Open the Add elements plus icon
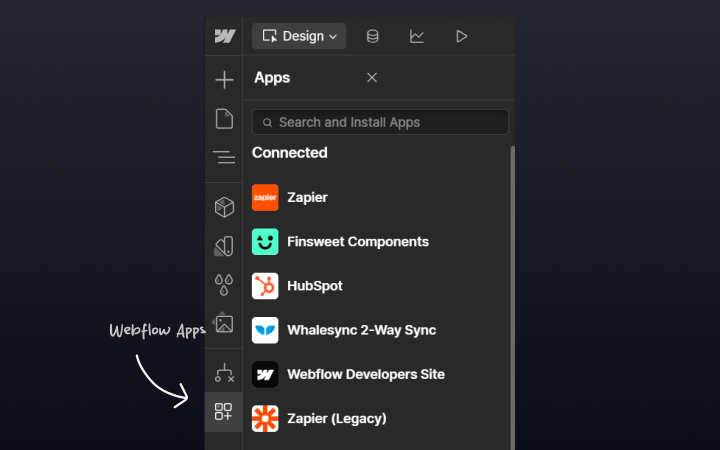The width and height of the screenshot is (720, 450). (224, 79)
